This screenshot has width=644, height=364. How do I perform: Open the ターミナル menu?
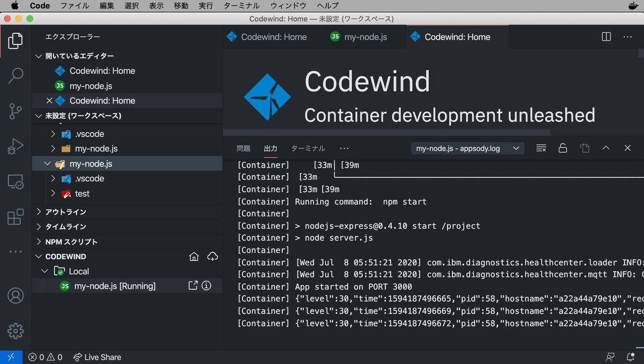(241, 6)
